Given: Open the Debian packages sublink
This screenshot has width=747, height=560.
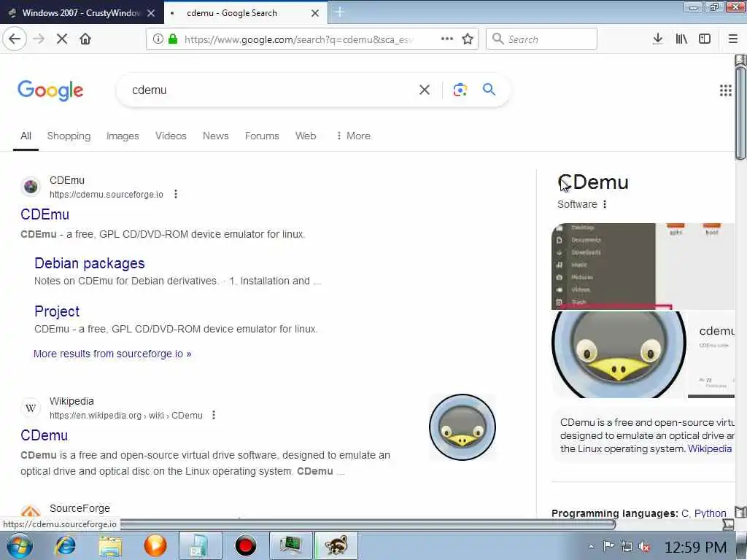Looking at the screenshot, I should [89, 263].
